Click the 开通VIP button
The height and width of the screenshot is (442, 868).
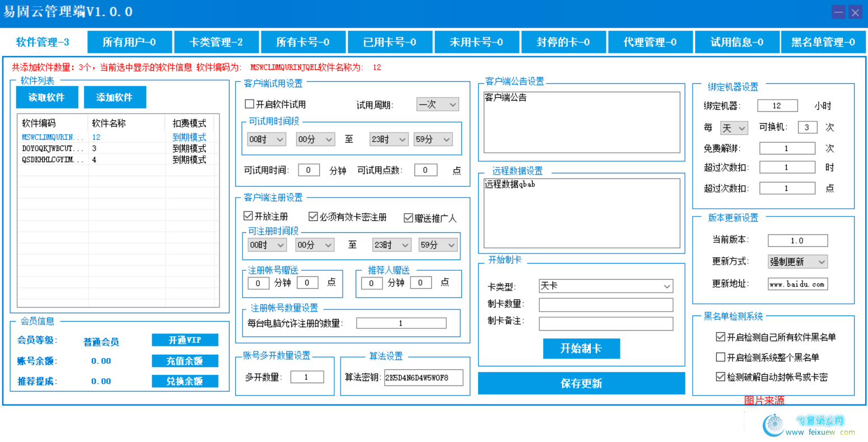[x=185, y=340]
